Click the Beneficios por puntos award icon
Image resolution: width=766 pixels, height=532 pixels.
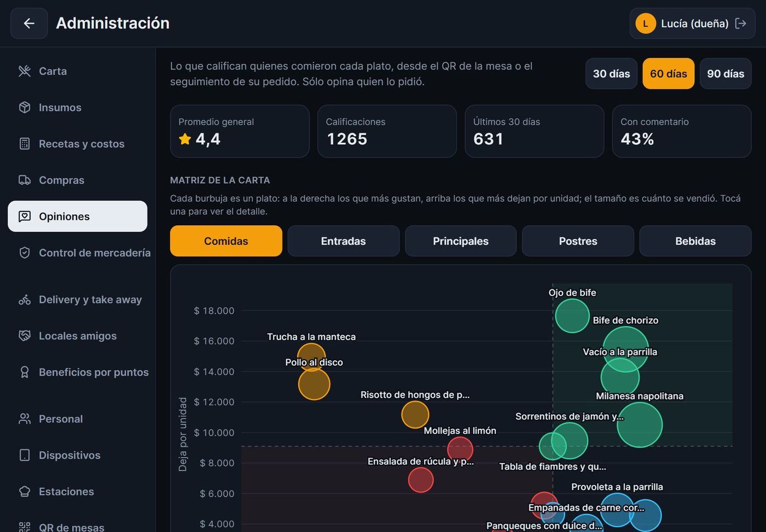pyautogui.click(x=25, y=372)
